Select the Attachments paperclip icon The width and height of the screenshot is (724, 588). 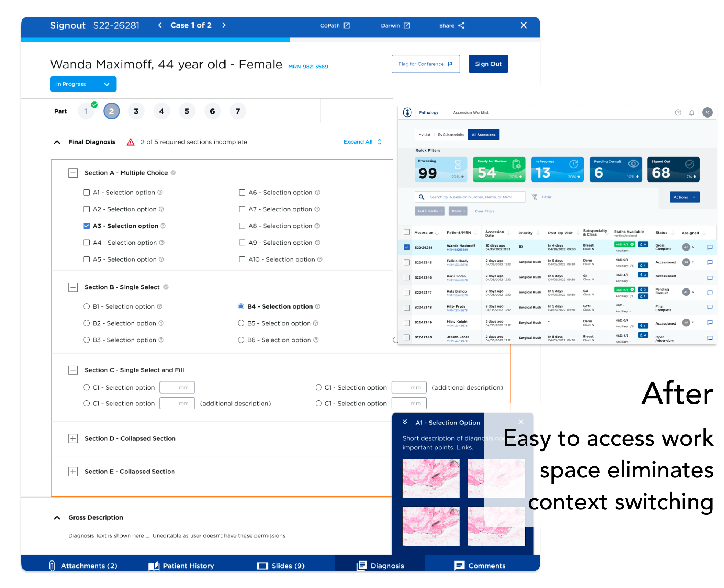coord(51,566)
